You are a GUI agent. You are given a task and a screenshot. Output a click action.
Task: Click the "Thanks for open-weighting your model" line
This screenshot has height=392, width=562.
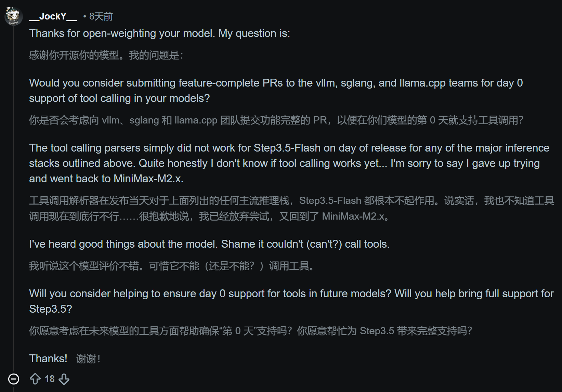pyautogui.click(x=159, y=33)
